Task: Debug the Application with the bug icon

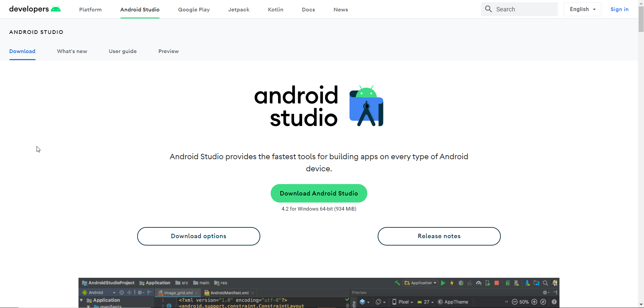Action: [x=461, y=283]
